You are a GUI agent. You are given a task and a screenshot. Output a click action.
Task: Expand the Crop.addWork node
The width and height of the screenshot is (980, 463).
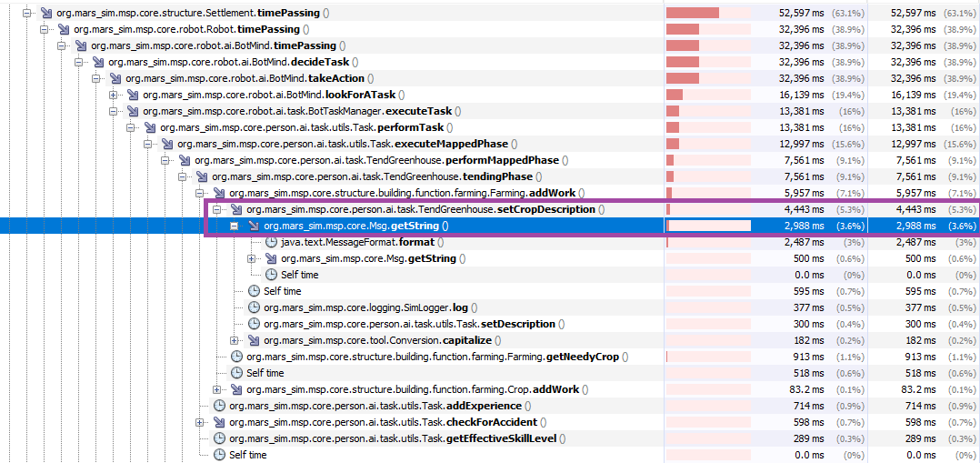[217, 389]
